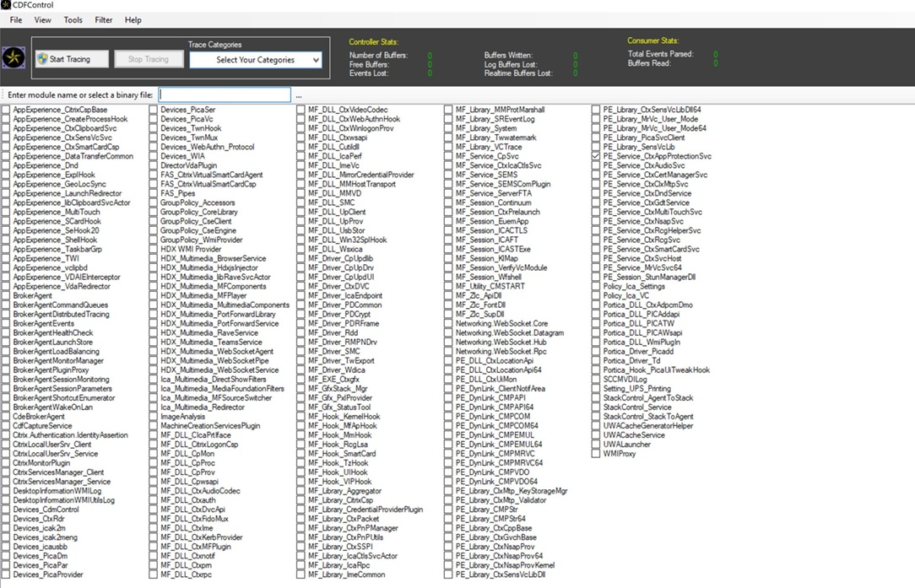This screenshot has height=588, width=915.
Task: Click the Total Events Parsed value
Action: pyautogui.click(x=716, y=54)
